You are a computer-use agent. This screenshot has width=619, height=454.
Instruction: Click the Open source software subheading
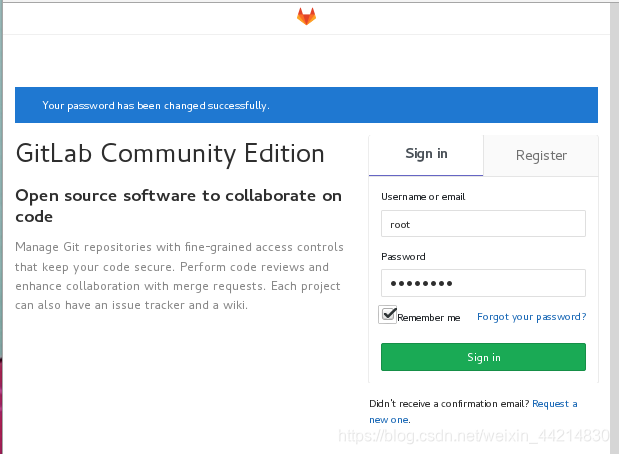coord(178,206)
